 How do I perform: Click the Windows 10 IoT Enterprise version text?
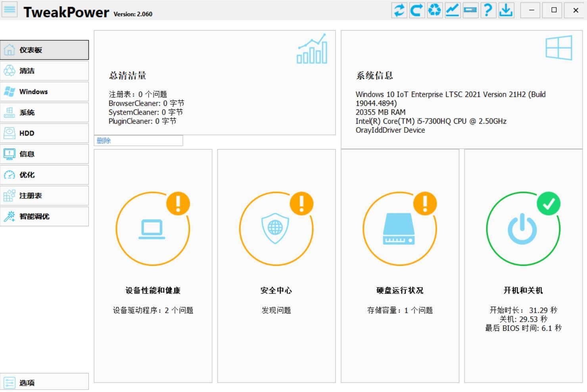(x=451, y=99)
